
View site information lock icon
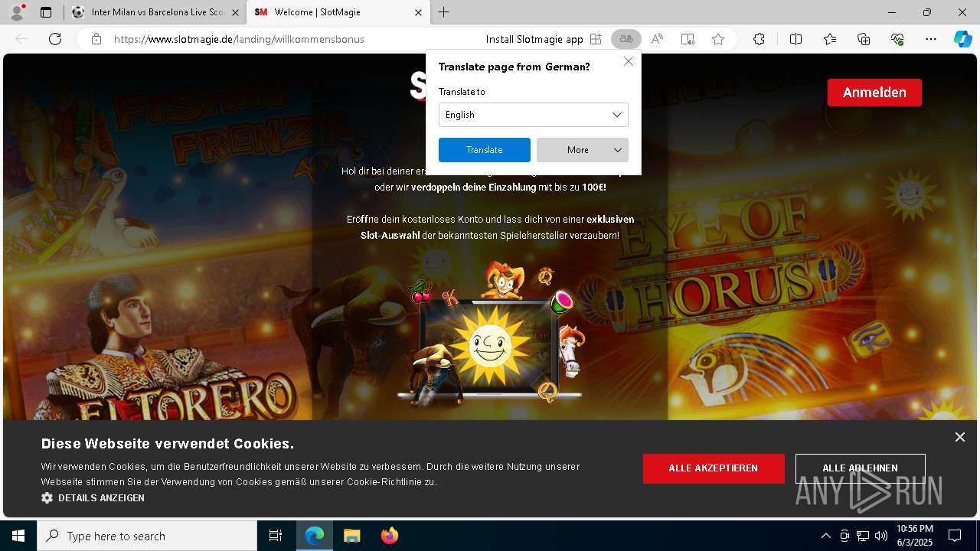(x=96, y=39)
